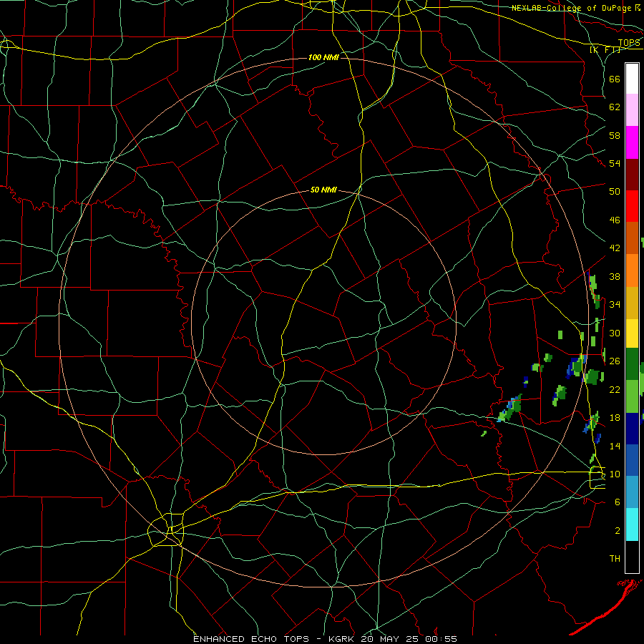This screenshot has width=644, height=644.
Task: Click the legend value "10"
Action: pyautogui.click(x=615, y=474)
